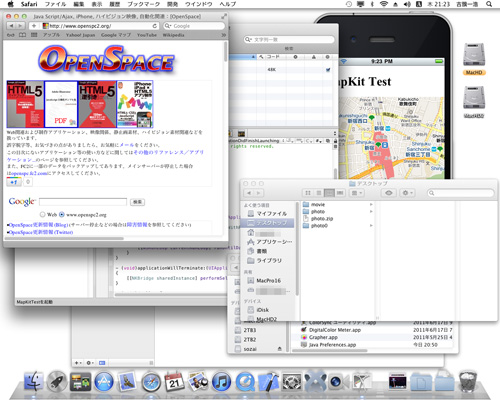Open the ブックマーク menu
Screen dimensions: 500x400
point(143,4)
